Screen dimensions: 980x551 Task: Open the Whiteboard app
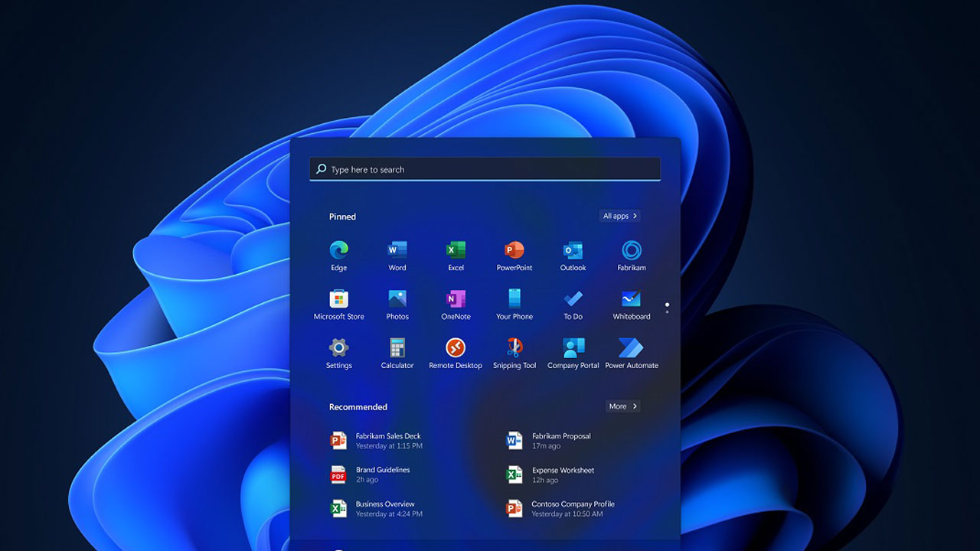pyautogui.click(x=631, y=299)
